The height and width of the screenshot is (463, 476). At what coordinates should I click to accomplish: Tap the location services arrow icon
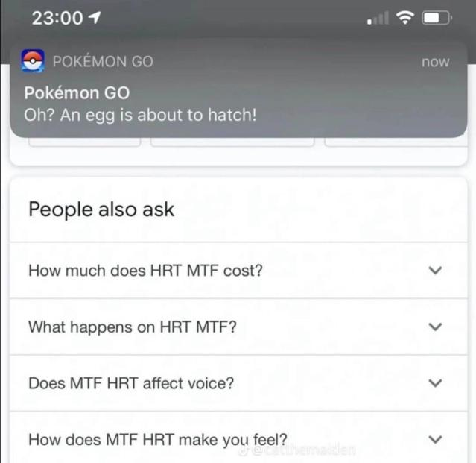(x=95, y=19)
